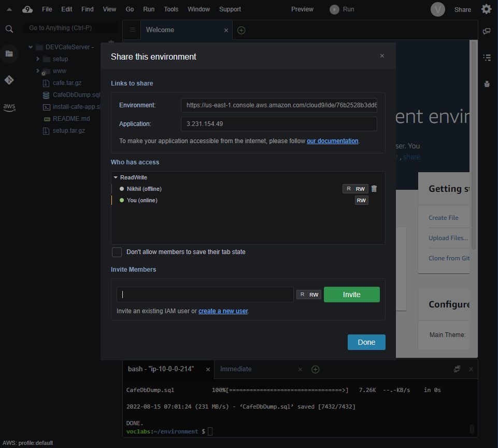Open the Environment file tree panel icon
Image resolution: width=498 pixels, height=448 pixels.
pos(9,54)
